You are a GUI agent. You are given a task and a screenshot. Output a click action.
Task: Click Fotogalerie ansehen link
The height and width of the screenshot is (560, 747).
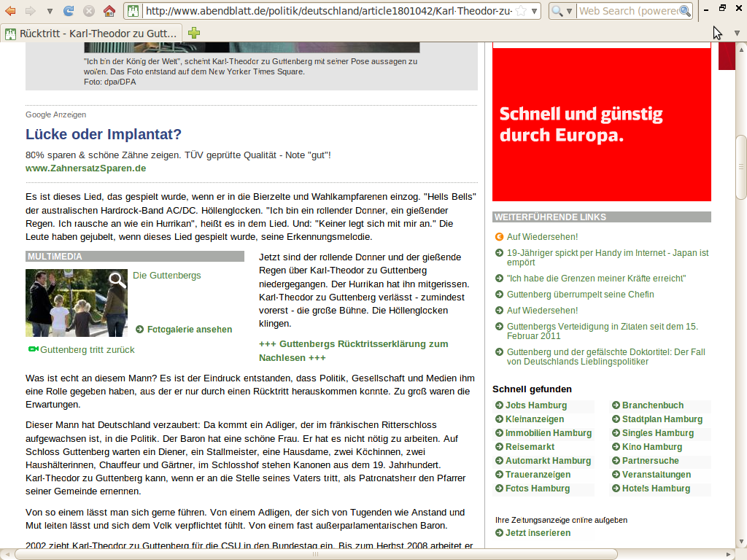coord(190,330)
